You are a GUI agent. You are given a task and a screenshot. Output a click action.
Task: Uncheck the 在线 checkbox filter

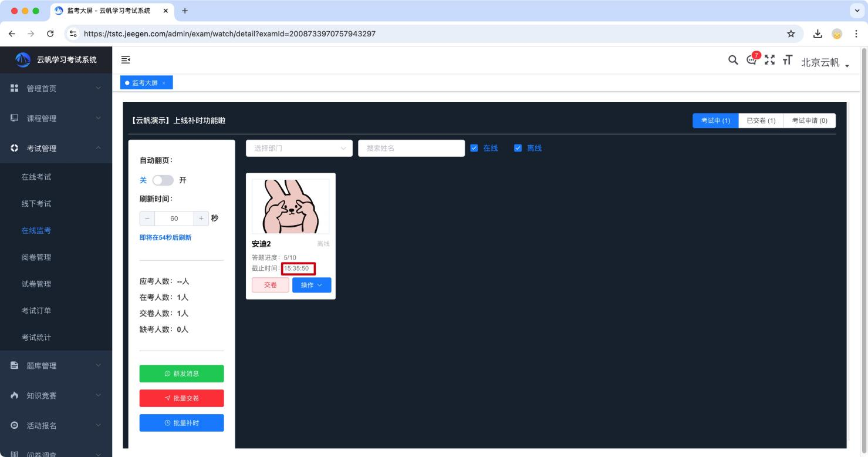pos(474,148)
